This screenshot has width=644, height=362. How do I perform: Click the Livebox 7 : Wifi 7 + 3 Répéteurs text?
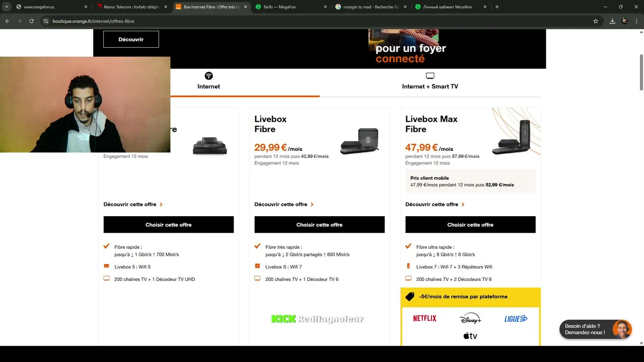click(x=454, y=267)
